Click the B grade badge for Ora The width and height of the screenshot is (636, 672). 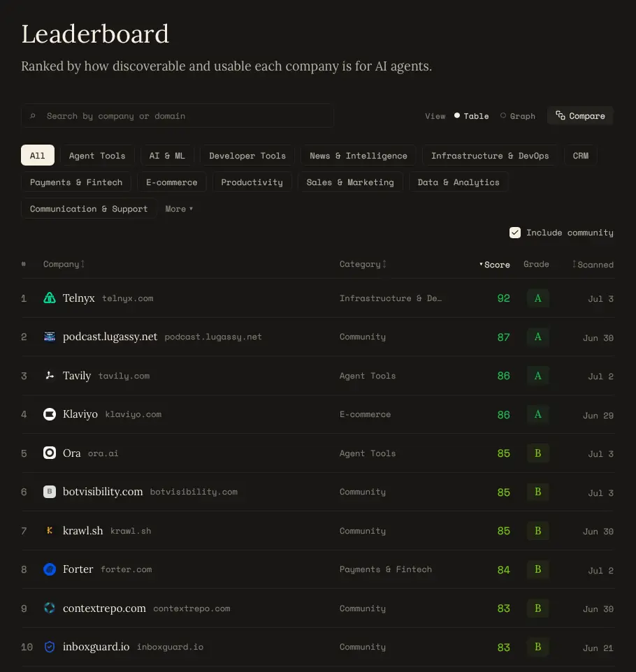pyautogui.click(x=537, y=453)
